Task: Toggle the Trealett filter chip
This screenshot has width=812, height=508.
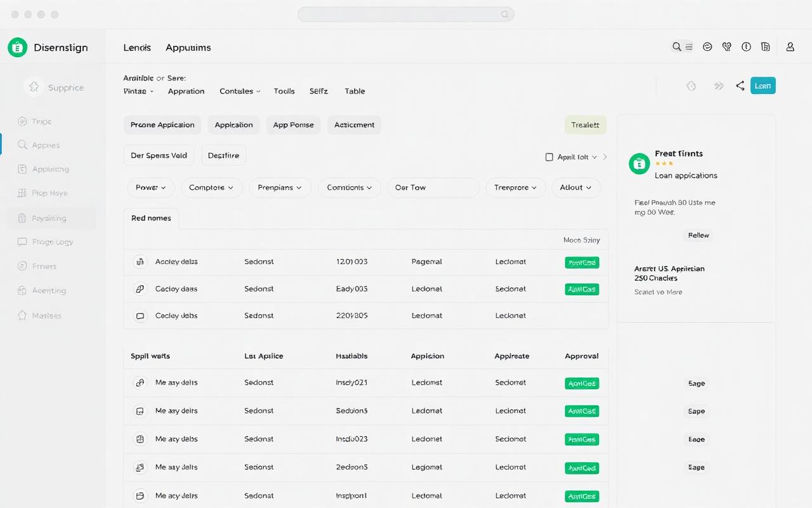Action: (x=585, y=124)
